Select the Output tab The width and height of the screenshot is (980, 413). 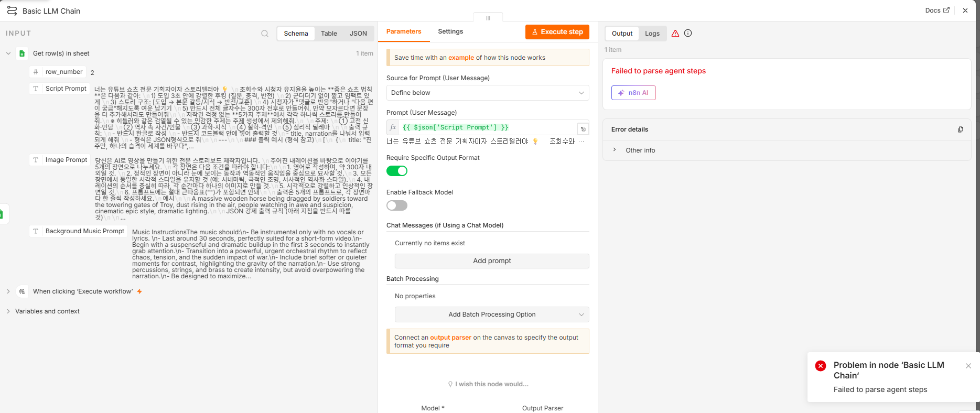(622, 34)
